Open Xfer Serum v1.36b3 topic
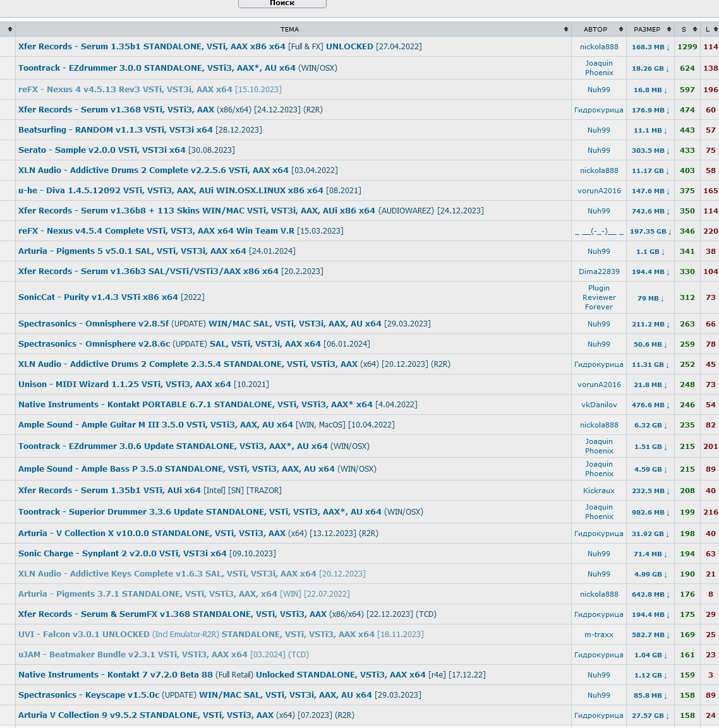This screenshot has height=728, width=719. tap(171, 271)
